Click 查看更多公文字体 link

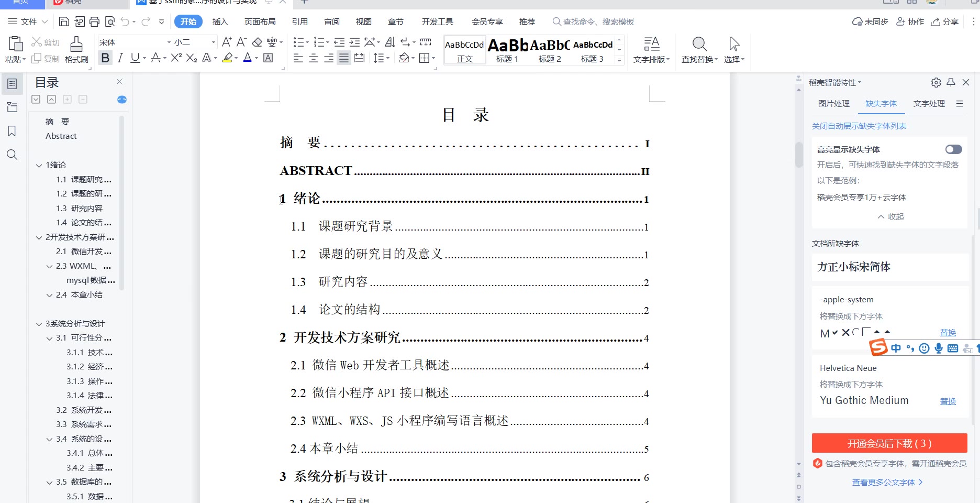[x=887, y=483]
